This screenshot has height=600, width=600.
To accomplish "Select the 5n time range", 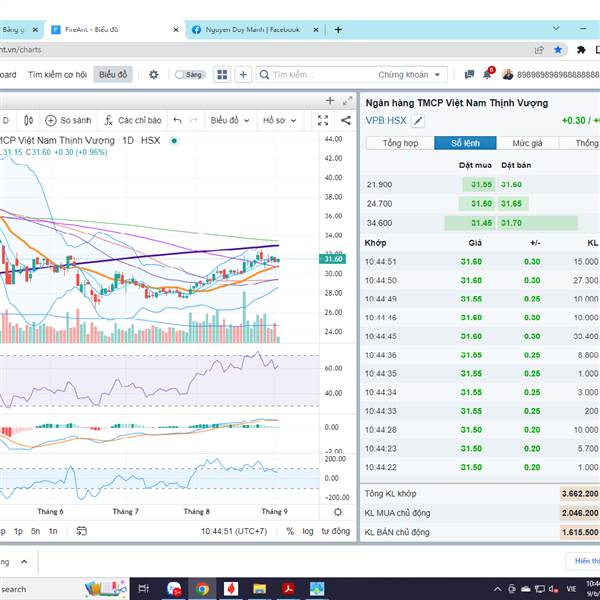I will click(35, 531).
